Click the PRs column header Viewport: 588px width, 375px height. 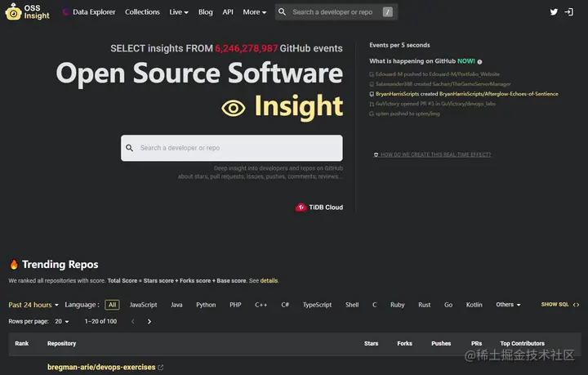point(476,343)
